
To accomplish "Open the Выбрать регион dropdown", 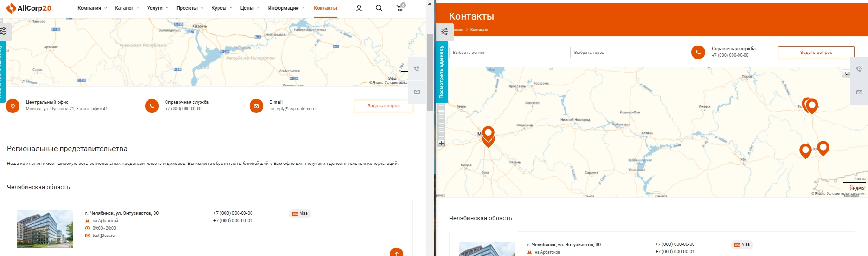I will (x=495, y=53).
